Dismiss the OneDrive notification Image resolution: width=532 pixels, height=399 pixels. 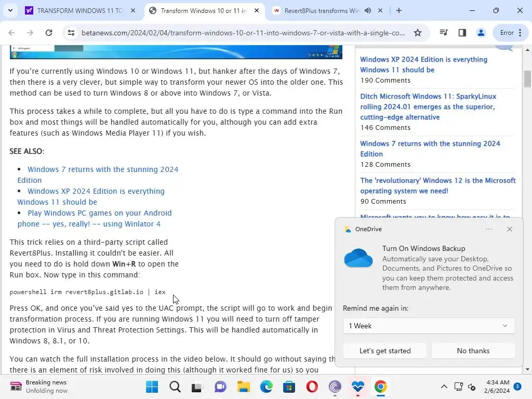tap(510, 229)
